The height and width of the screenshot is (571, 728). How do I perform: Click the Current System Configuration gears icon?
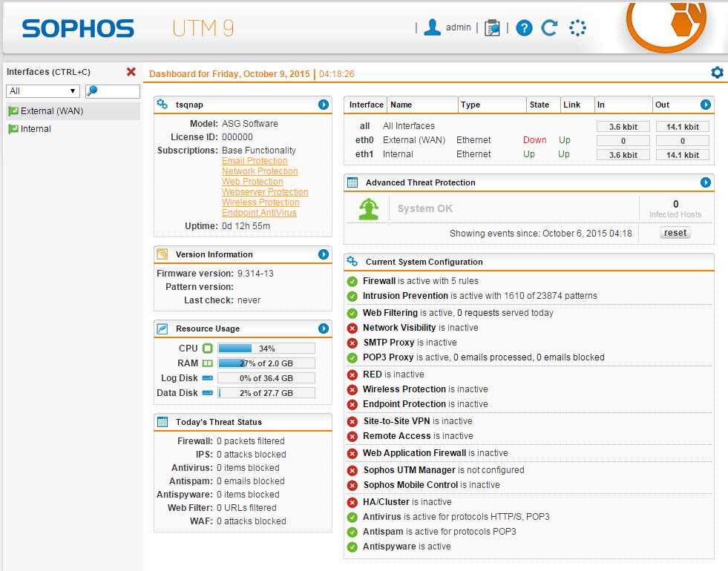point(352,262)
